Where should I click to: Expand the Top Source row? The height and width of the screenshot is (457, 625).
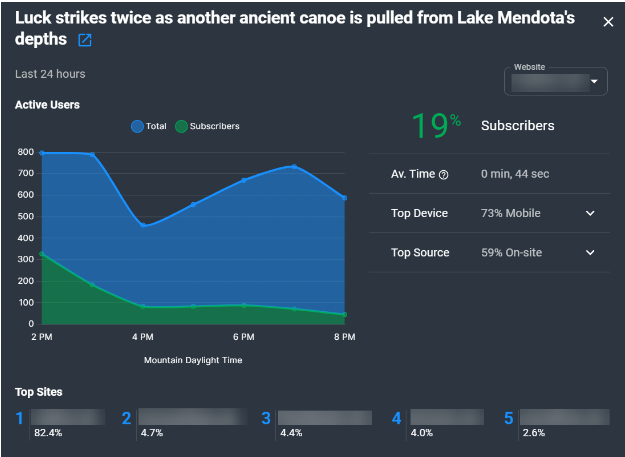(590, 253)
